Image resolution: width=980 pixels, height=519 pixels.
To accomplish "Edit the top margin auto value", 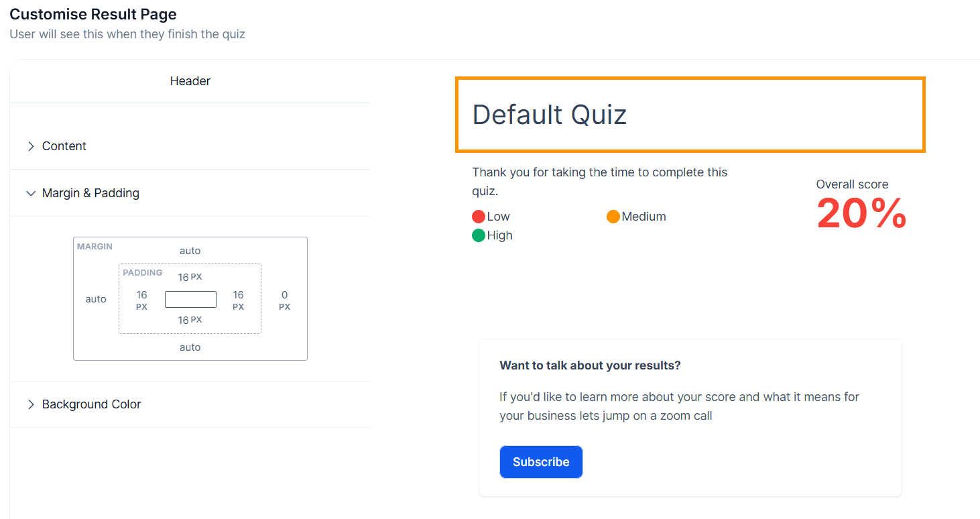I will tap(190, 251).
